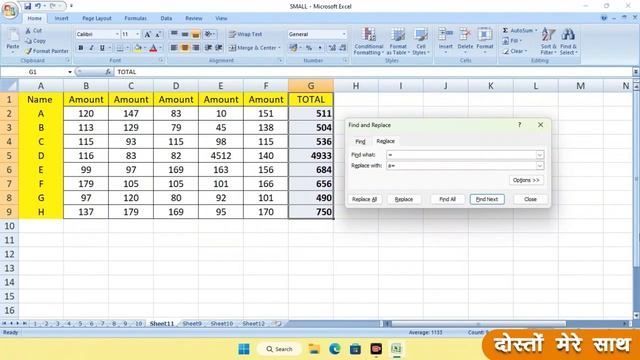Image resolution: width=640 pixels, height=360 pixels.
Task: Click Increase Indent
Action: 219,48
